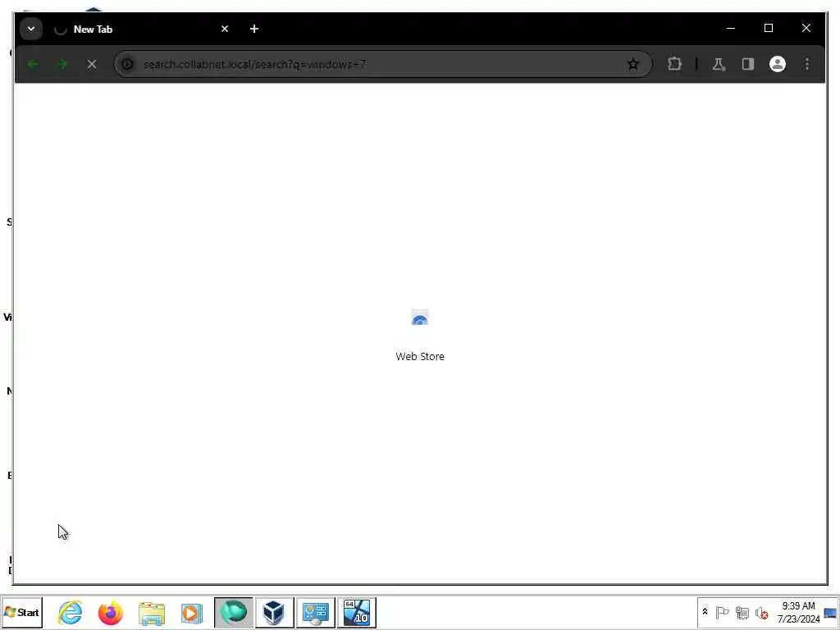This screenshot has width=840, height=630.
Task: Open the control panel taskbar icon
Action: click(x=316, y=612)
